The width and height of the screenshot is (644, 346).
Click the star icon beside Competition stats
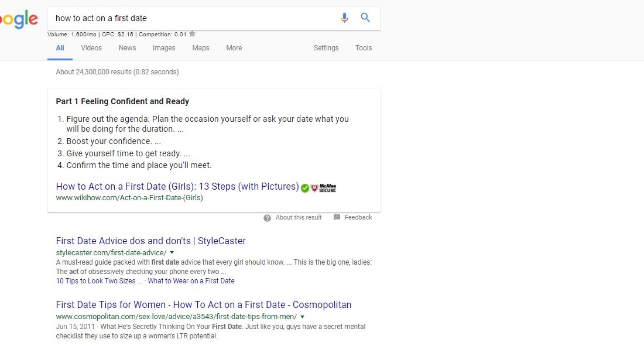(193, 34)
